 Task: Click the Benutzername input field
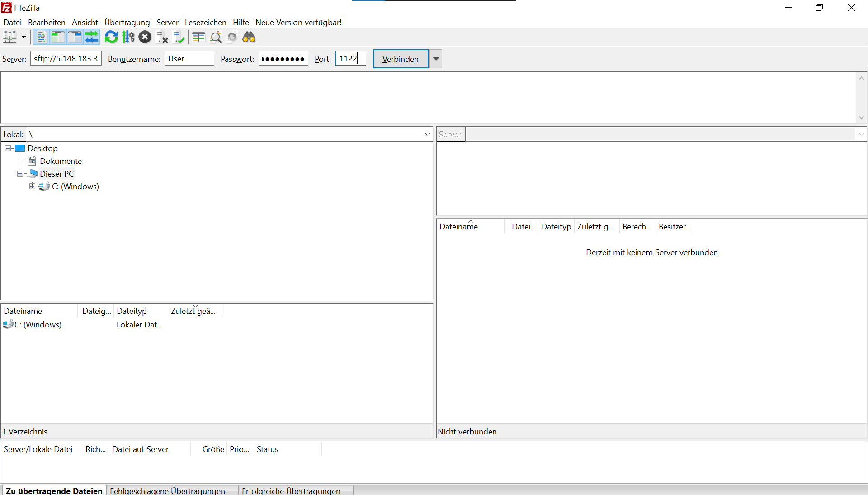(x=189, y=59)
